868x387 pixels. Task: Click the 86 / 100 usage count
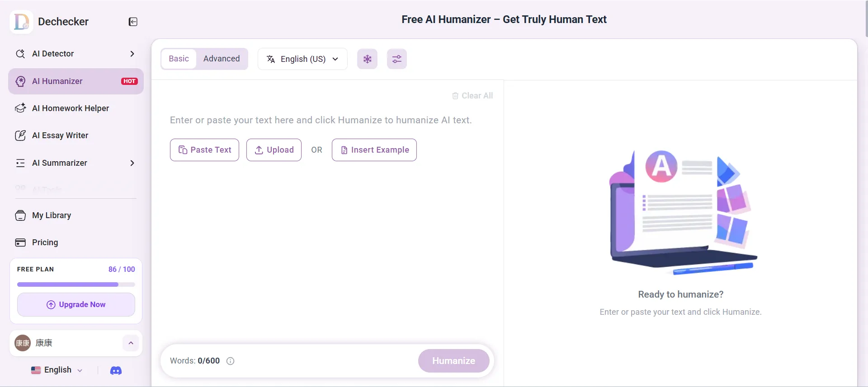(122, 270)
